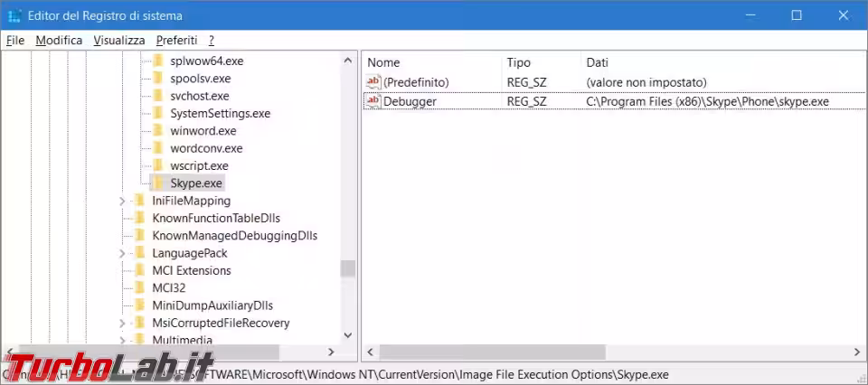This screenshot has height=385, width=868.
Task: Click the folder icon of svchost.exe
Action: pos(157,96)
